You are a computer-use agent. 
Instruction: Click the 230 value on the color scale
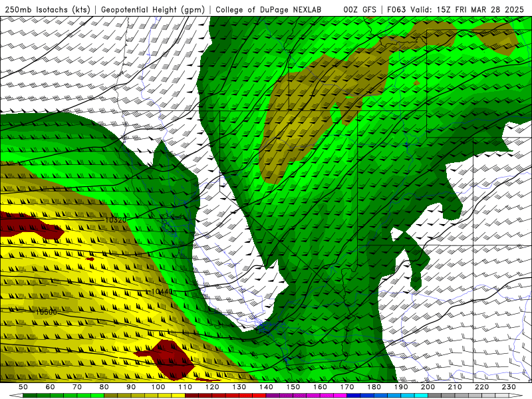pyautogui.click(x=509, y=387)
